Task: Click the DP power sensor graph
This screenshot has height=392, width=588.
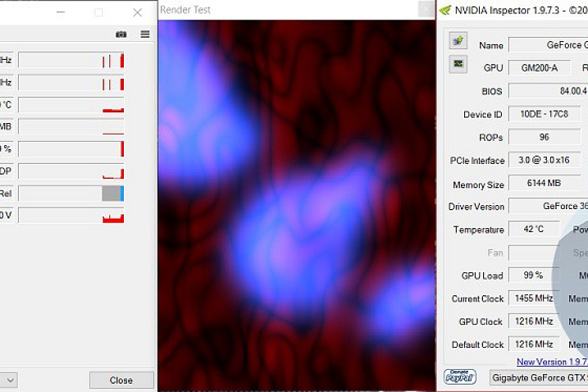Action: [71, 171]
